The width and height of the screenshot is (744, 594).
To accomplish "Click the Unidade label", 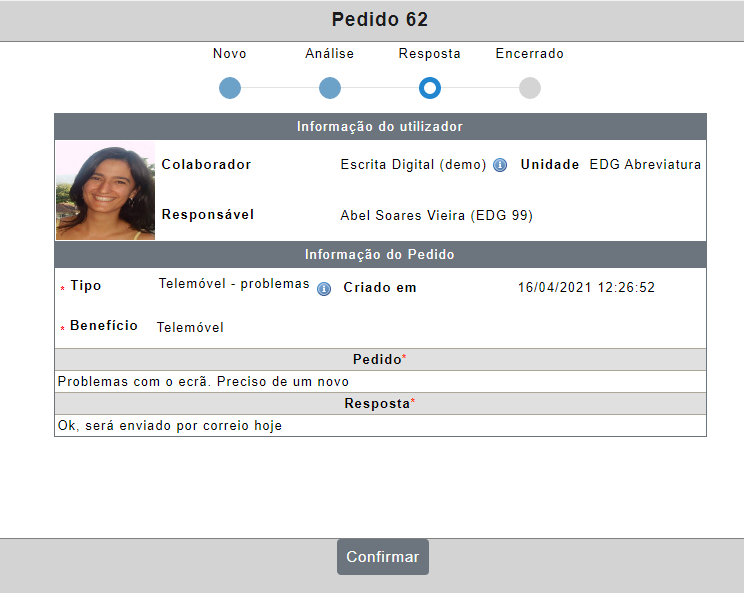I will pyautogui.click(x=550, y=164).
